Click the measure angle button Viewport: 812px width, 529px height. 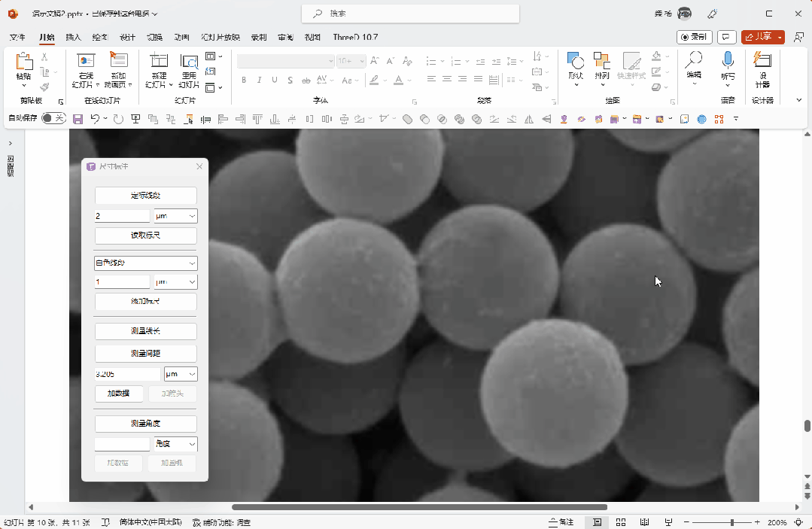click(145, 424)
